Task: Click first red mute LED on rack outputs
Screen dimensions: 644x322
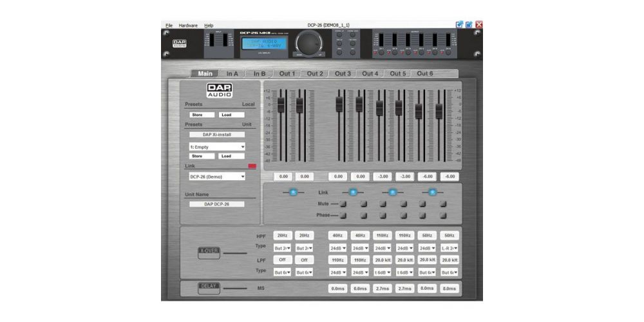Action: [375, 53]
